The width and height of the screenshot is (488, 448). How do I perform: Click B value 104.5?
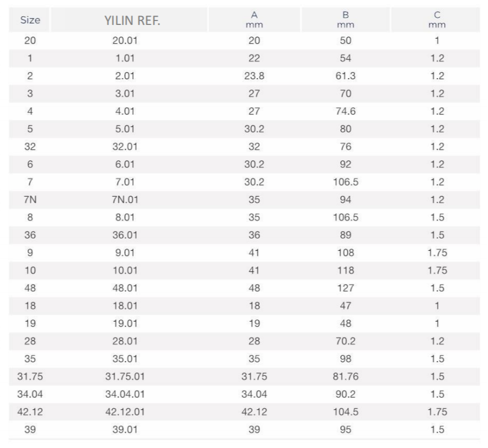(346, 412)
